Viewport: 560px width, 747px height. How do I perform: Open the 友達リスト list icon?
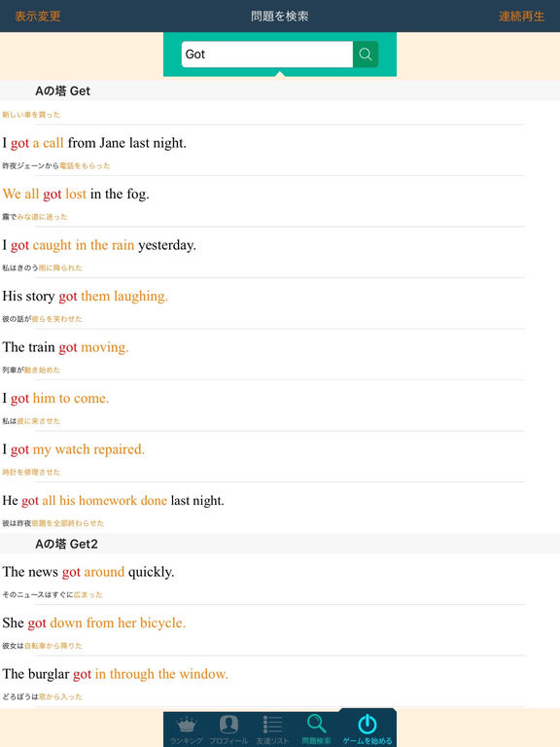click(x=272, y=729)
